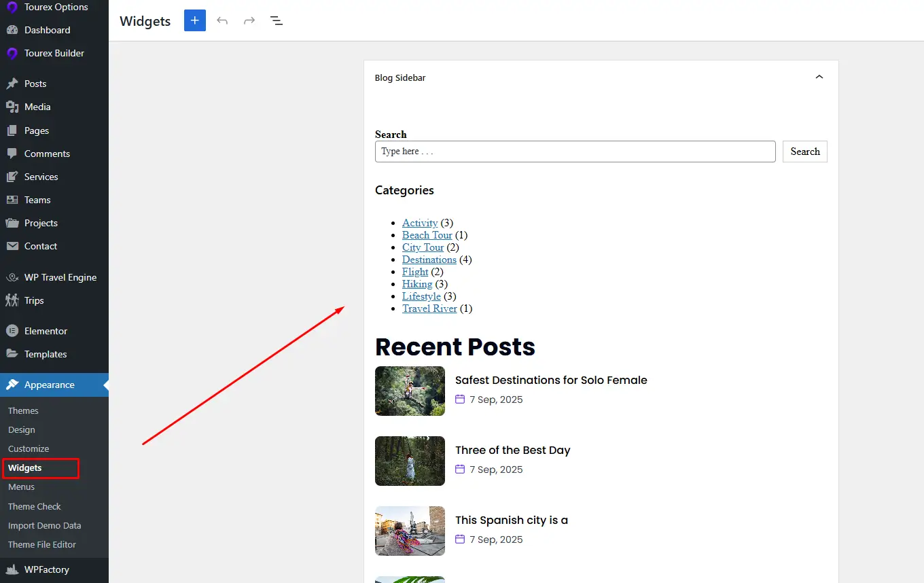Click the Dashboard gauge icon
The height and width of the screenshot is (583, 924).
pos(12,30)
